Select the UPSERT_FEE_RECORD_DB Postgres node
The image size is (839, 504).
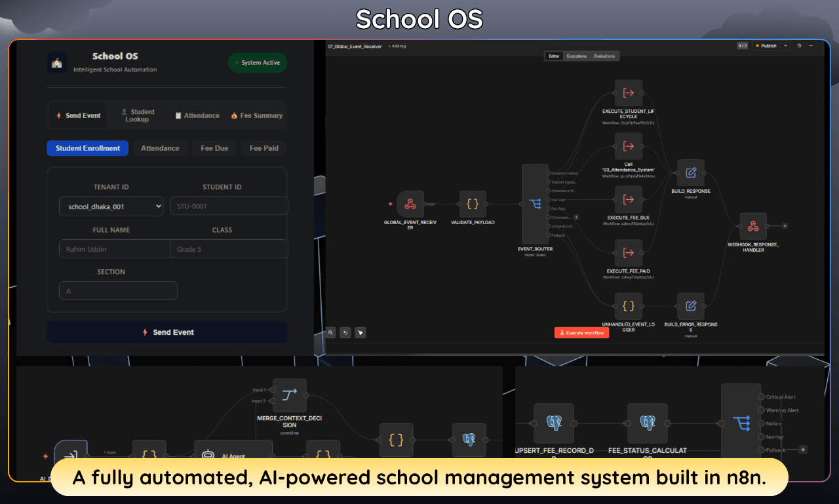(554, 423)
